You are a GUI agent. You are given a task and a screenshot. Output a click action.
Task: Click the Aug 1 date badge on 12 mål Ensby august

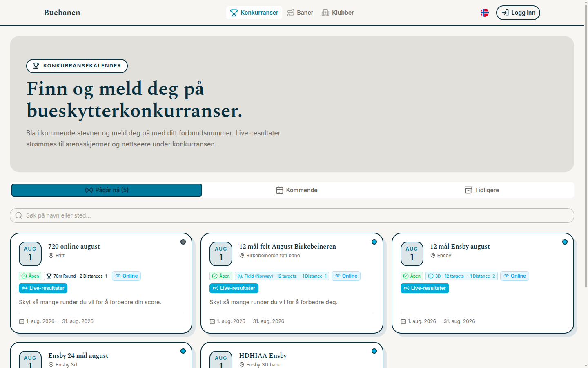tap(412, 254)
